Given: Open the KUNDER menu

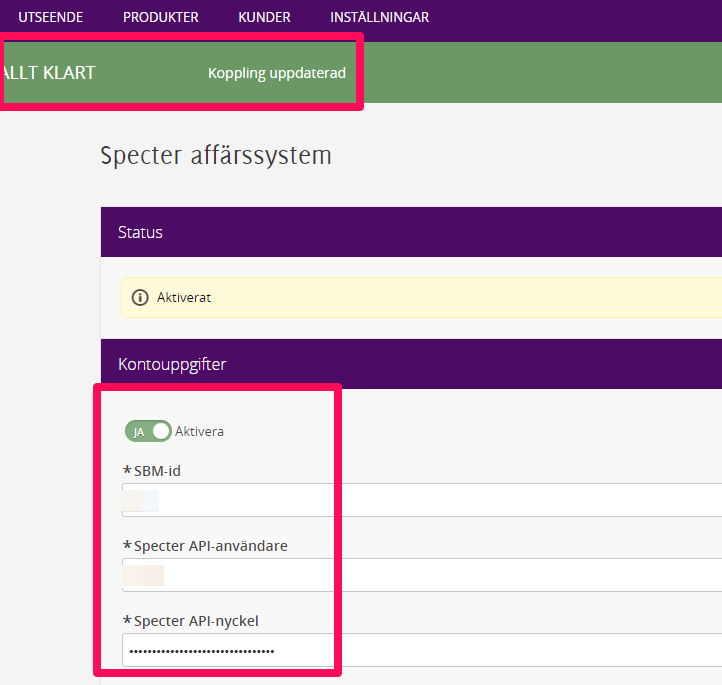Looking at the screenshot, I should (x=264, y=17).
